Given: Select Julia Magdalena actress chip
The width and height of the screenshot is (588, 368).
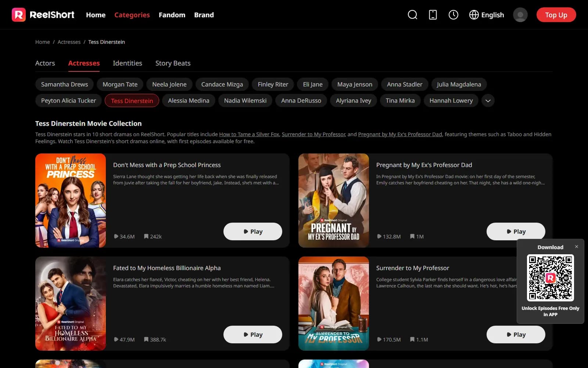Looking at the screenshot, I should pos(459,84).
